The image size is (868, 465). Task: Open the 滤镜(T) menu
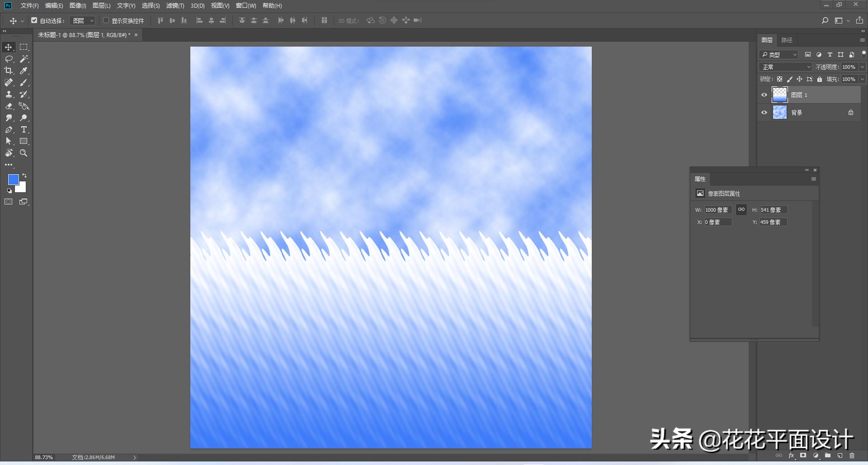[175, 6]
